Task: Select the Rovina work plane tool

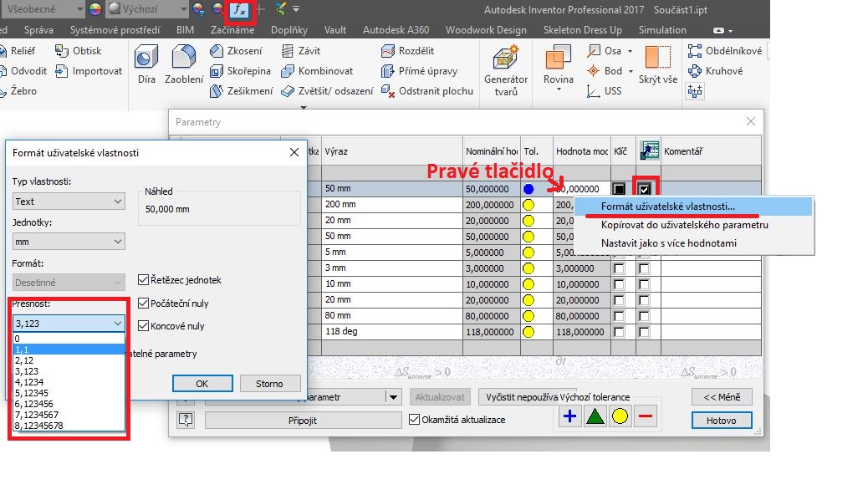Action: click(558, 64)
